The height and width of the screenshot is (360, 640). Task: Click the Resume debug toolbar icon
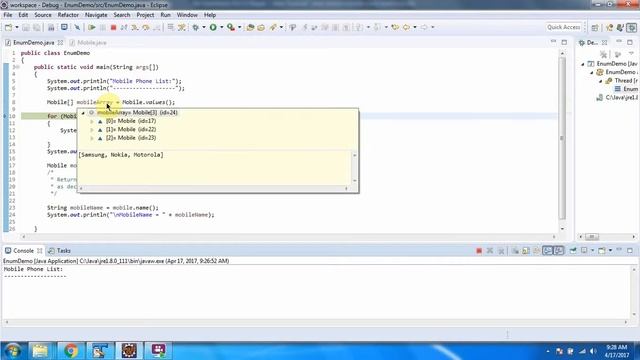pos(91,27)
